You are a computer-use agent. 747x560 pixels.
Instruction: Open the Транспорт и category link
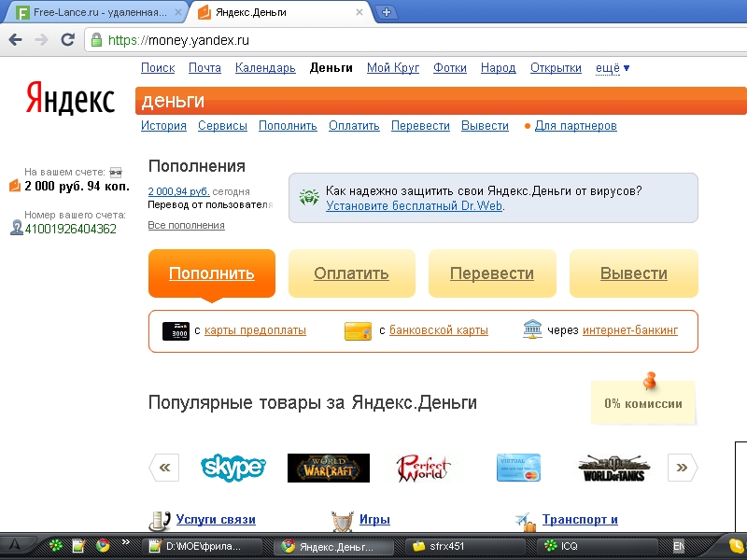click(580, 520)
